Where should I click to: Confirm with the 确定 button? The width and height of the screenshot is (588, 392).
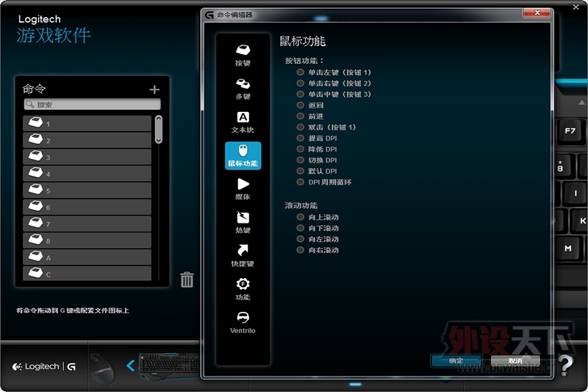[456, 360]
